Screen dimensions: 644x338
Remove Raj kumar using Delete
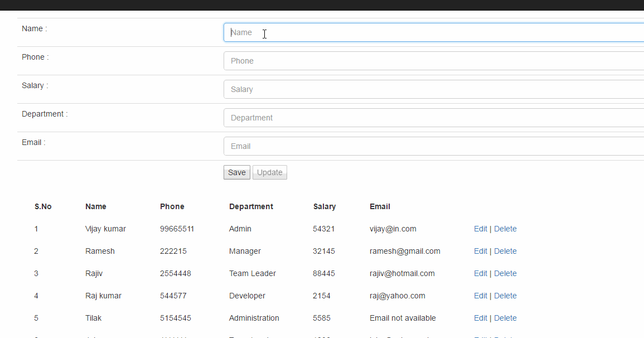[505, 296]
